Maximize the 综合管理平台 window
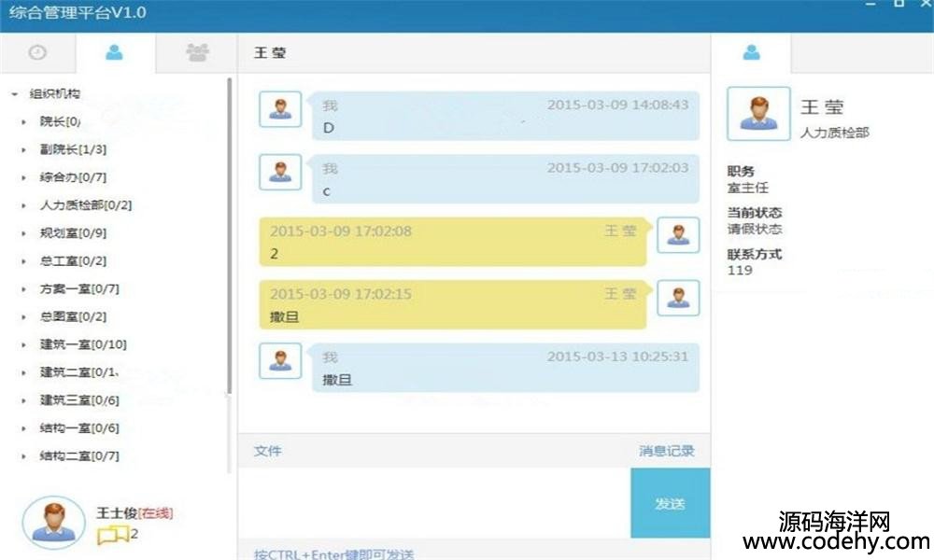934x560 pixels. pos(899,3)
